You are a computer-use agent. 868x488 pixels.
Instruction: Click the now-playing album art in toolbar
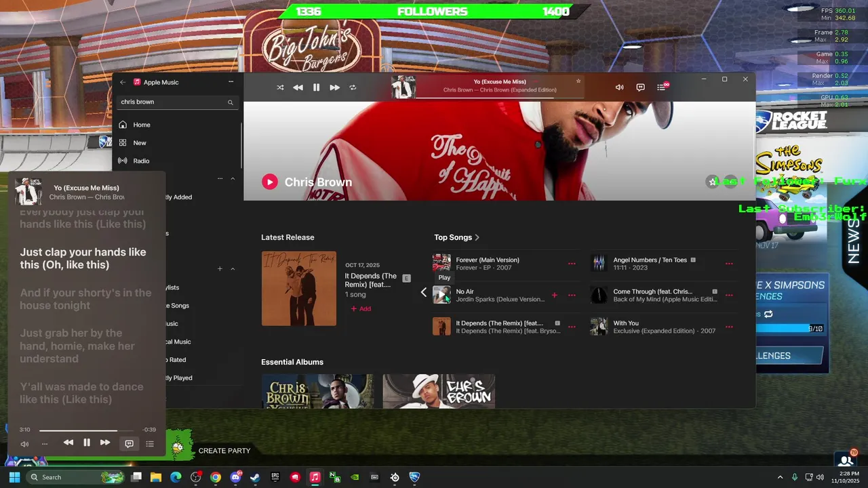tap(403, 87)
